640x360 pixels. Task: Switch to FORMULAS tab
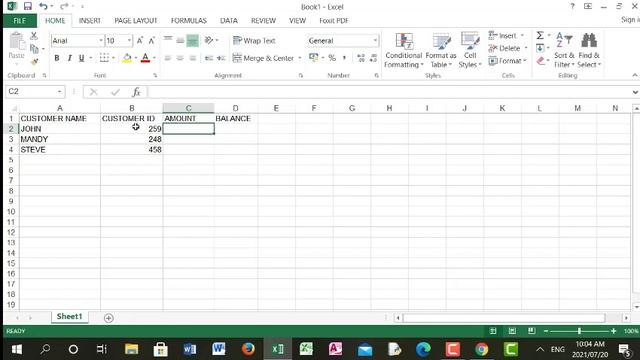click(x=189, y=20)
